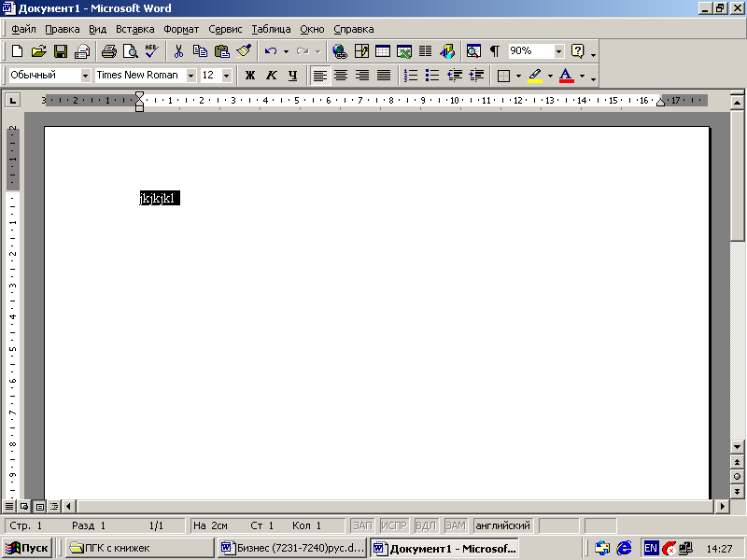Set columns layout from the toolbar

(x=426, y=51)
